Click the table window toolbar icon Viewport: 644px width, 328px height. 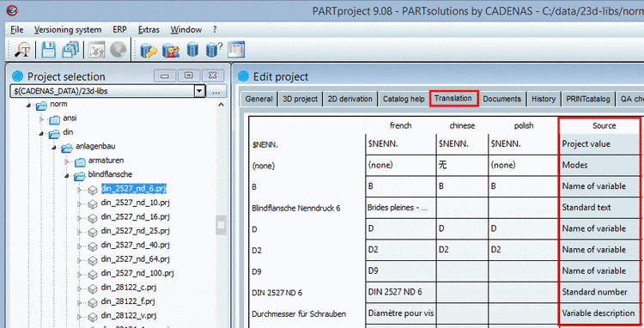click(x=236, y=49)
